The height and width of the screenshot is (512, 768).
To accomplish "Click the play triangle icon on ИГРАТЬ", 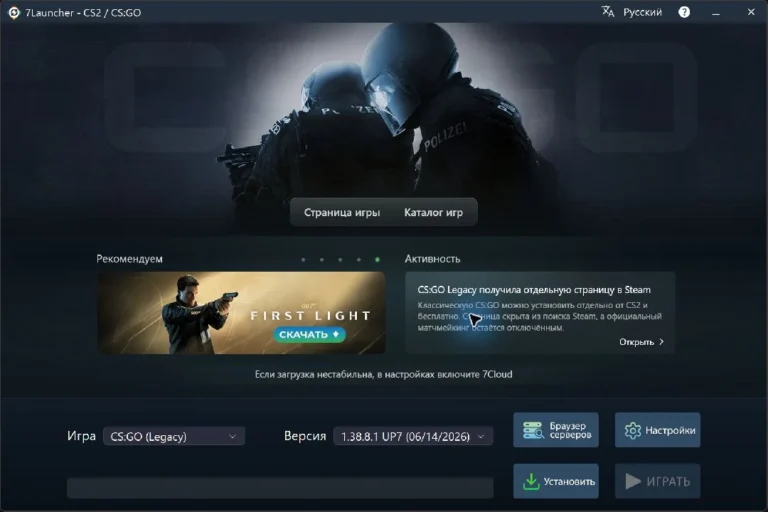I will click(633, 481).
